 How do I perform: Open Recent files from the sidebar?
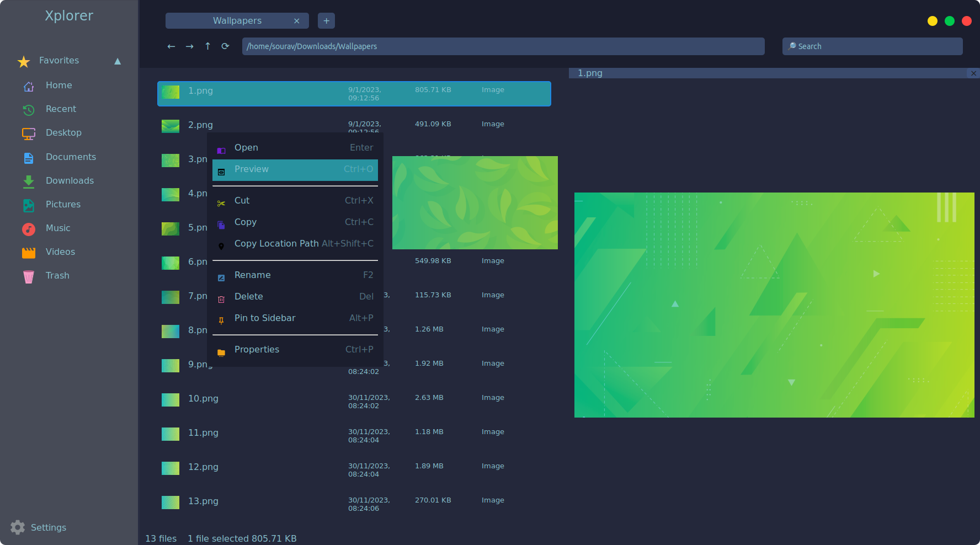(x=61, y=109)
